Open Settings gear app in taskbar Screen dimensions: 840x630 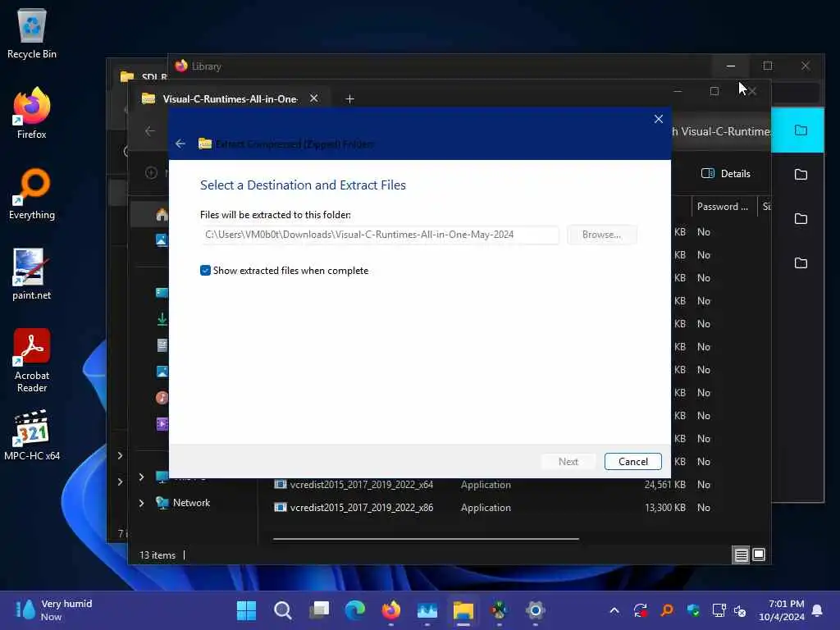point(535,610)
